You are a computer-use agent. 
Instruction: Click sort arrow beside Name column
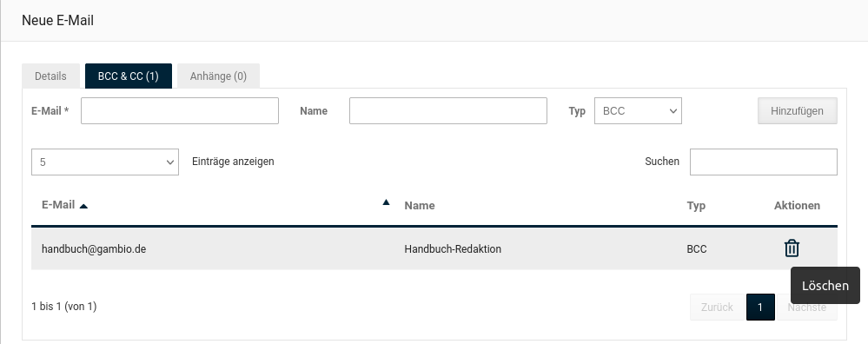click(x=386, y=202)
